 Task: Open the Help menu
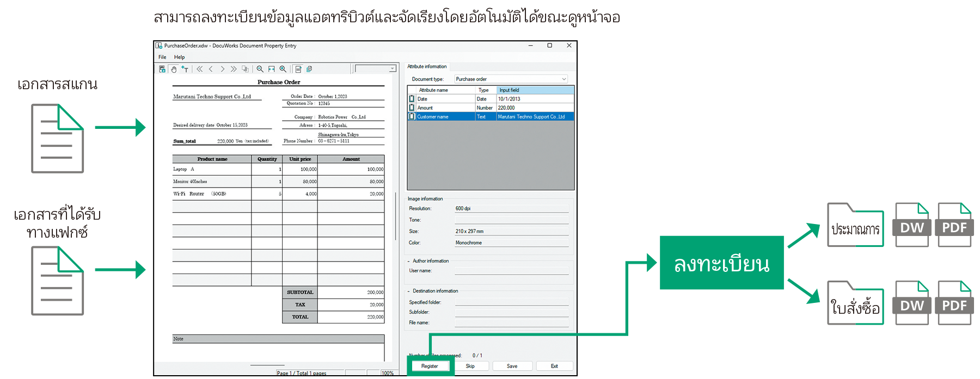pos(179,57)
